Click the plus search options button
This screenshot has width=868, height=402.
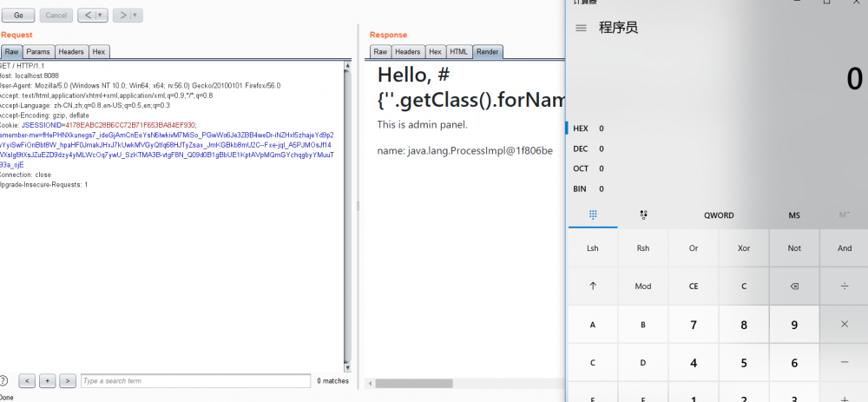coord(48,380)
